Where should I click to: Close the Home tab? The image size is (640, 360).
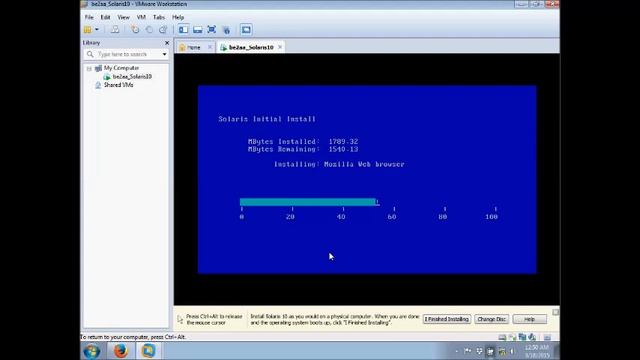[x=210, y=47]
